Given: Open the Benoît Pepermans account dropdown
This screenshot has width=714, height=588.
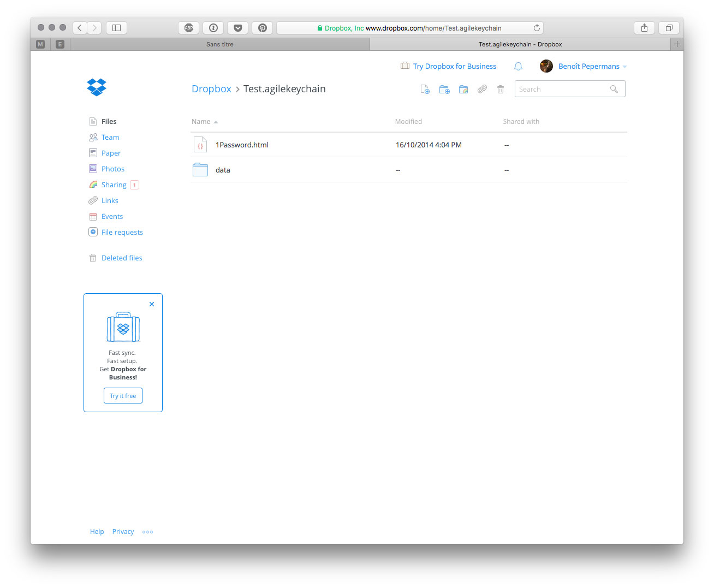Looking at the screenshot, I should pos(592,66).
